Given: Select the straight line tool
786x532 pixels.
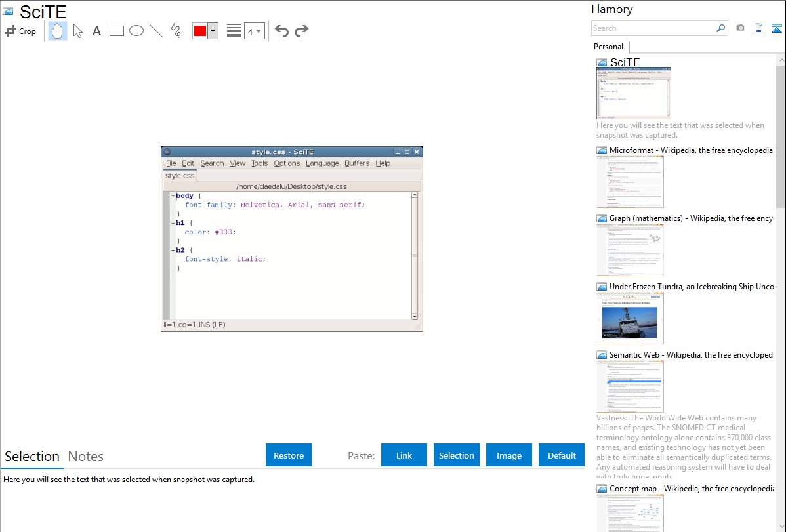Looking at the screenshot, I should pyautogui.click(x=156, y=31).
